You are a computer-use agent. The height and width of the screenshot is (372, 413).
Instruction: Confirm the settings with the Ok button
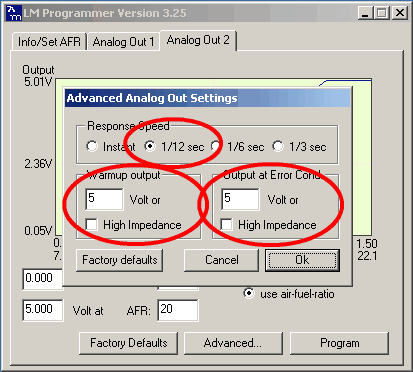pos(302,260)
